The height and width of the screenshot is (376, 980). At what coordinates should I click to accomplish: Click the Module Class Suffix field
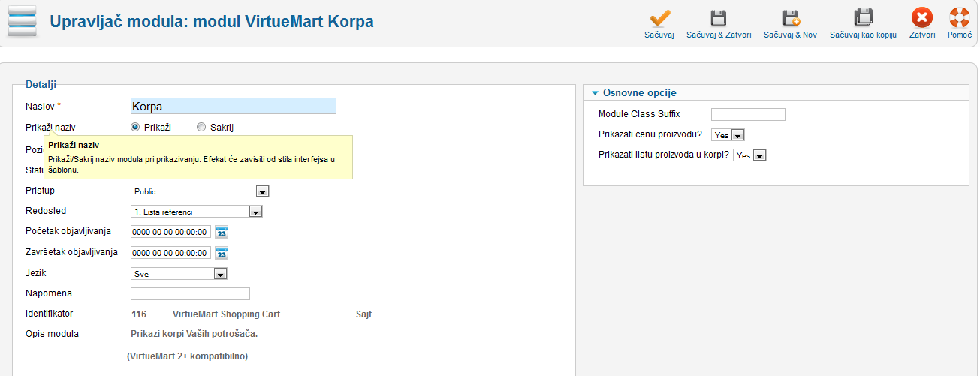coord(748,115)
